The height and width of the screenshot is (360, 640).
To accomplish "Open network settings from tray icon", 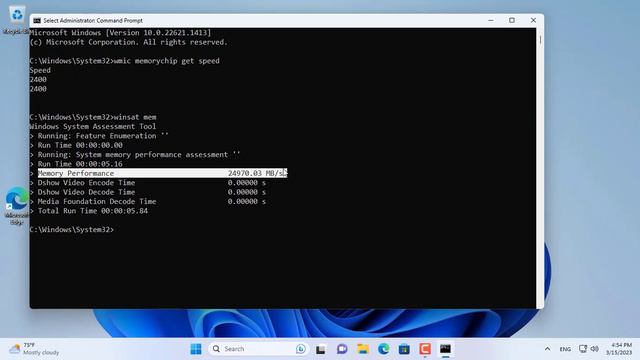I will pyautogui.click(x=583, y=349).
